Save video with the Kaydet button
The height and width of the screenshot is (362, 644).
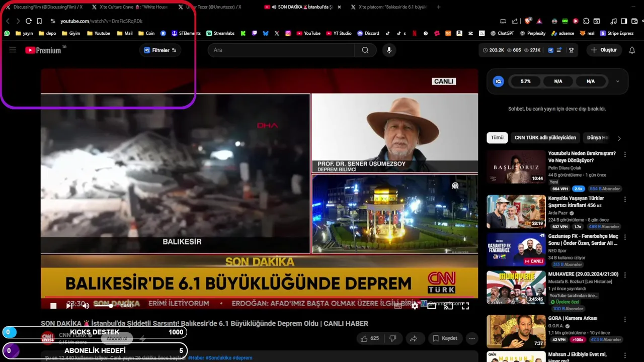point(445,338)
